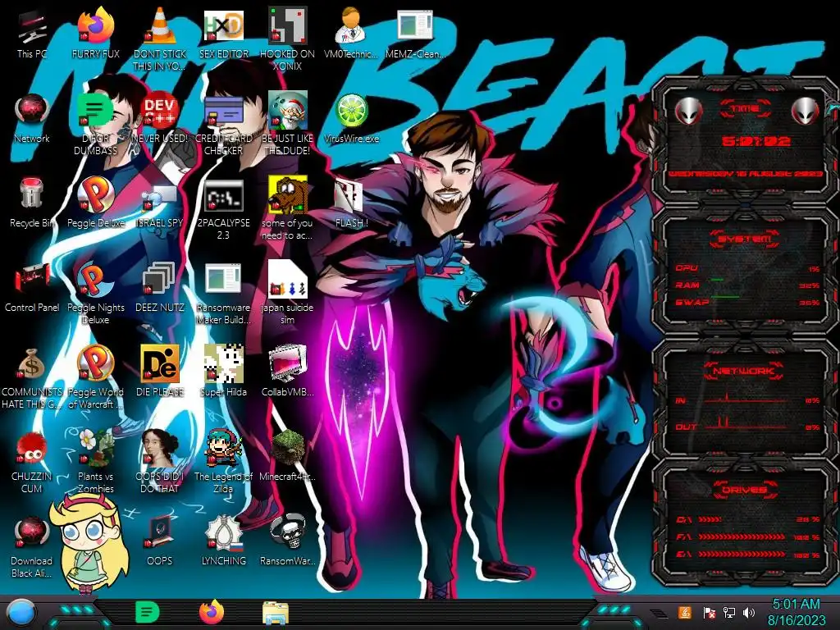Viewport: 840px width, 630px height.
Task: Click the NETWORK header of the gadget
Action: (x=743, y=371)
